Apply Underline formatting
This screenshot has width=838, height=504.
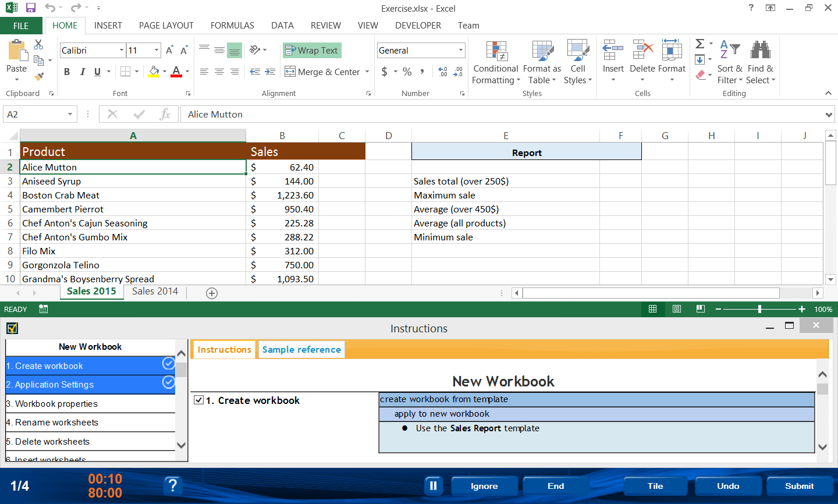click(x=97, y=72)
